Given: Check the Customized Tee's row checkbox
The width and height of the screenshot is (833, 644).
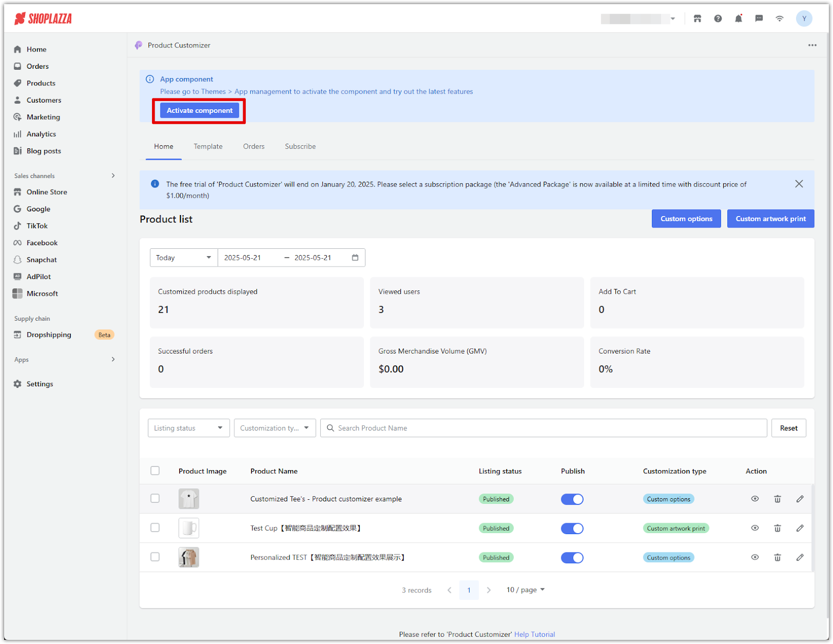Looking at the screenshot, I should (x=155, y=498).
